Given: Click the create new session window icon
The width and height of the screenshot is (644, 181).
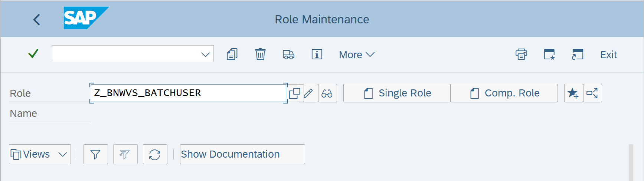Looking at the screenshot, I should tap(549, 55).
